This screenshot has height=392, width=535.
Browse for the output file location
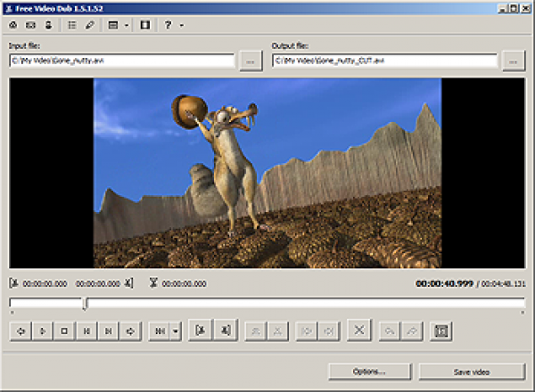[514, 61]
